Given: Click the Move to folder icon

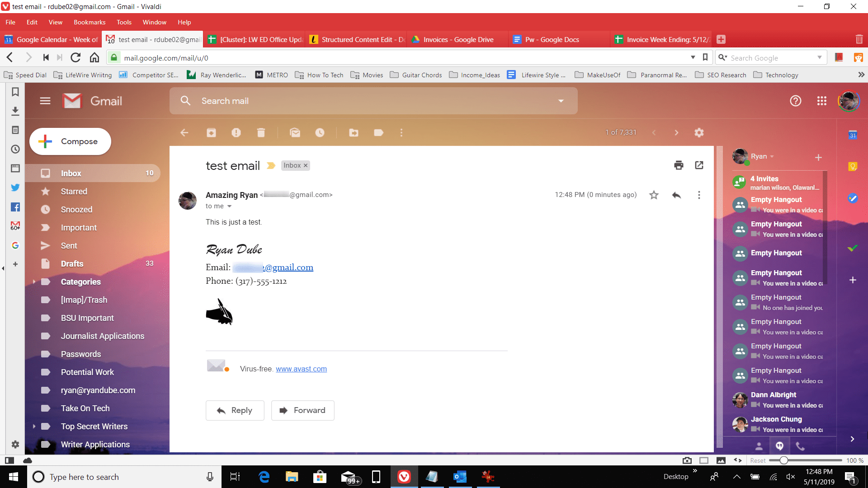Looking at the screenshot, I should (354, 132).
